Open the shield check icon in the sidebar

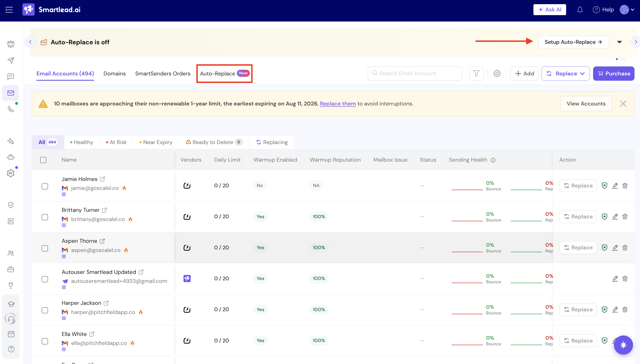click(x=11, y=205)
